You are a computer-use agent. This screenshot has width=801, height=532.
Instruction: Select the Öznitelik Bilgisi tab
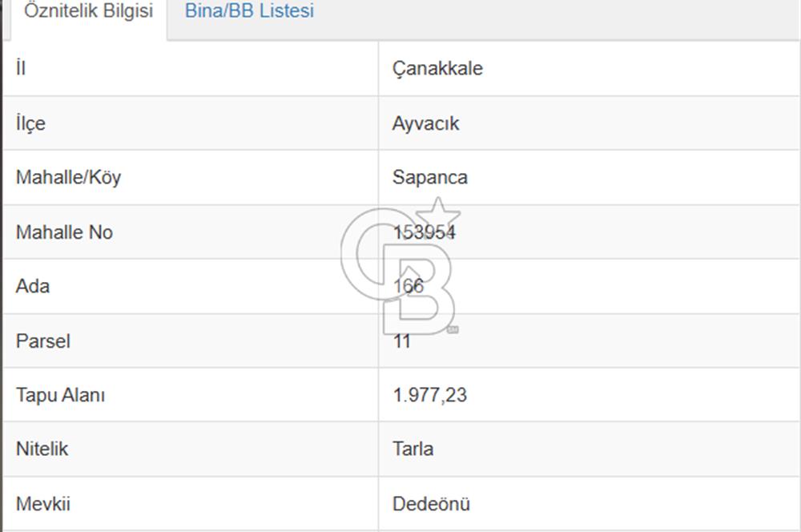pyautogui.click(x=88, y=10)
